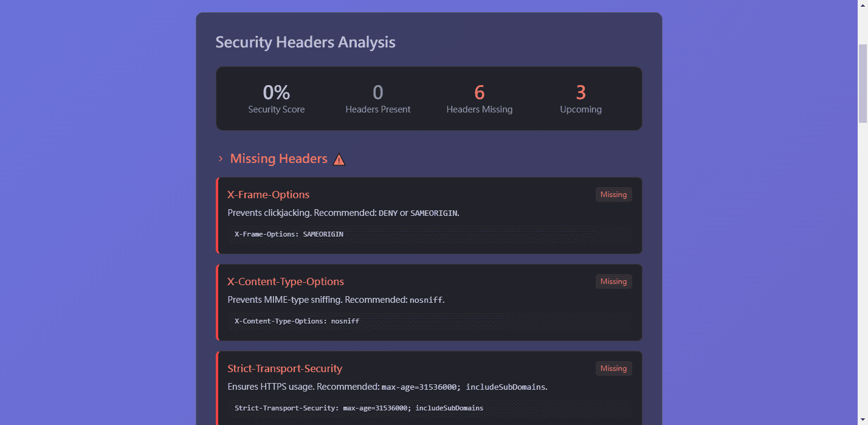Open the X-Frame-Options header title
The width and height of the screenshot is (868, 425).
tap(268, 195)
